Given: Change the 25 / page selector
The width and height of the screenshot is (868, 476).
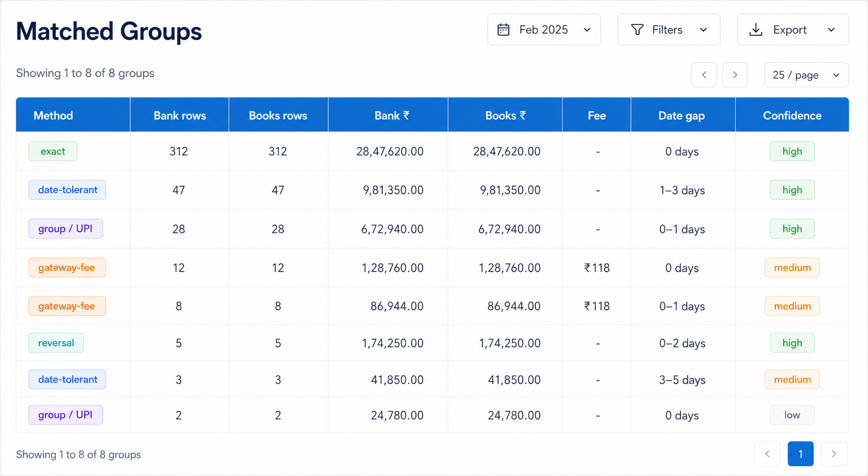Looking at the screenshot, I should click(806, 75).
